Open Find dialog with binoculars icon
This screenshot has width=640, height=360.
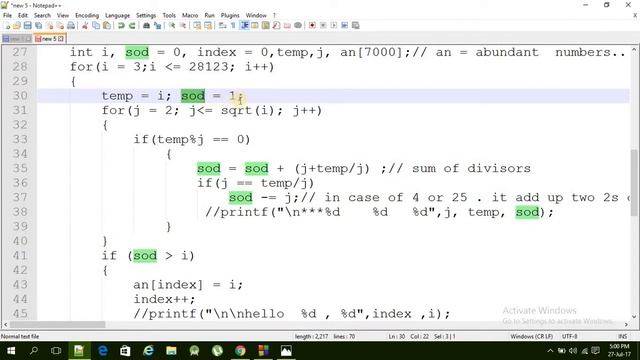[x=146, y=25]
